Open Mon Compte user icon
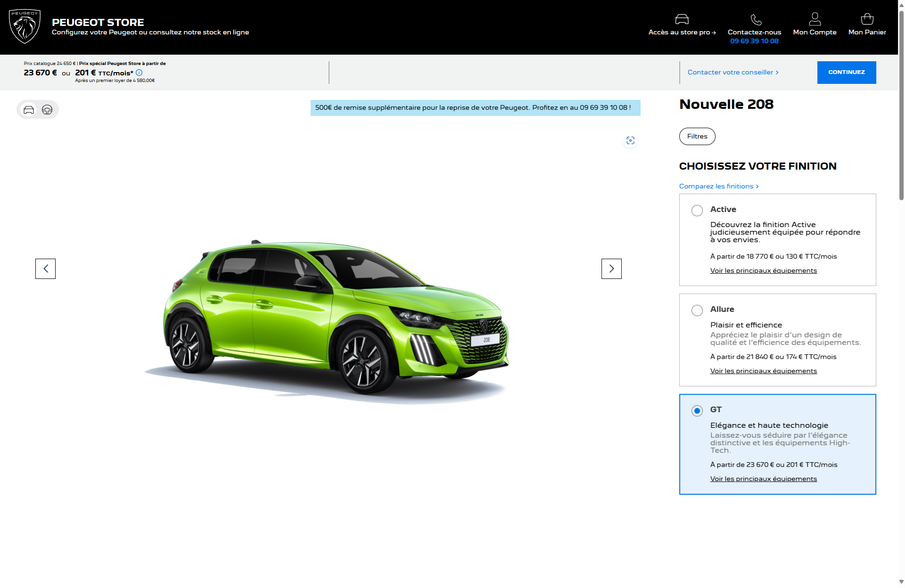The width and height of the screenshot is (905, 588). pos(814,19)
